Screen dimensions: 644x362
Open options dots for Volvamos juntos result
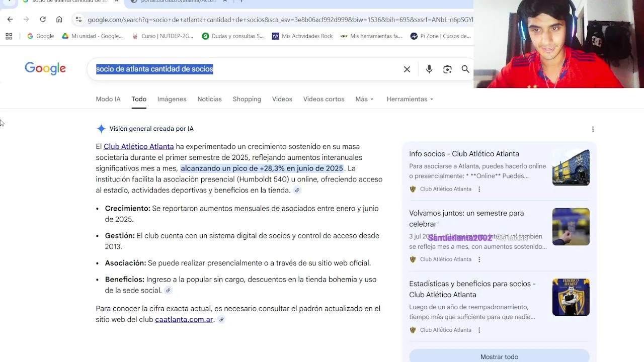click(479, 259)
